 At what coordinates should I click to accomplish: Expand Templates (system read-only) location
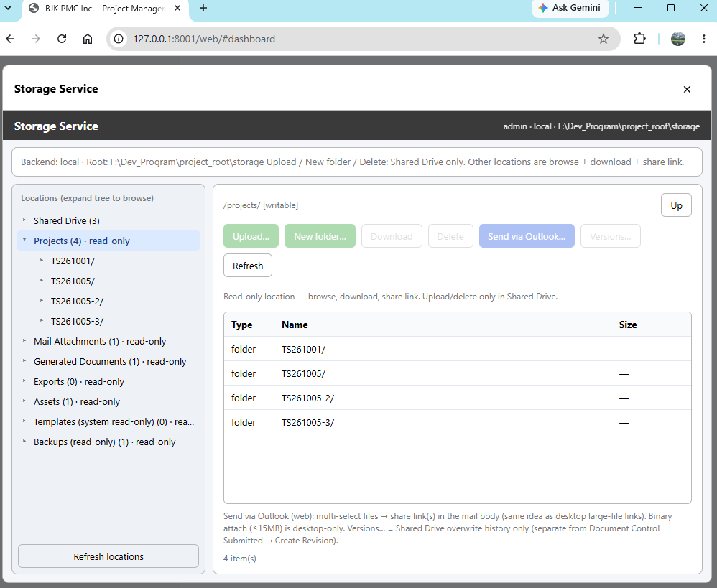[x=24, y=421]
